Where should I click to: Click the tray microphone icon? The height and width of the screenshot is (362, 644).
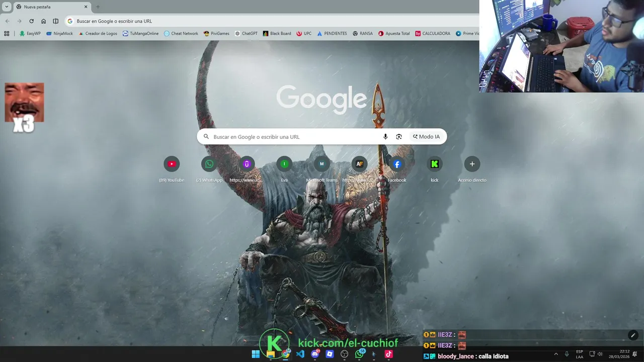[x=567, y=354]
